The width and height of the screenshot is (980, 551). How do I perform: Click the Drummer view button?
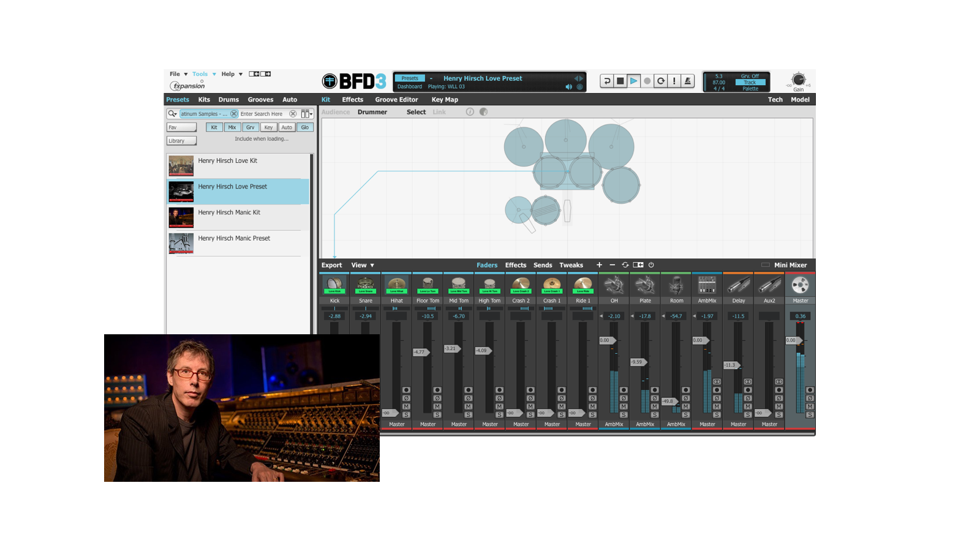[372, 112]
